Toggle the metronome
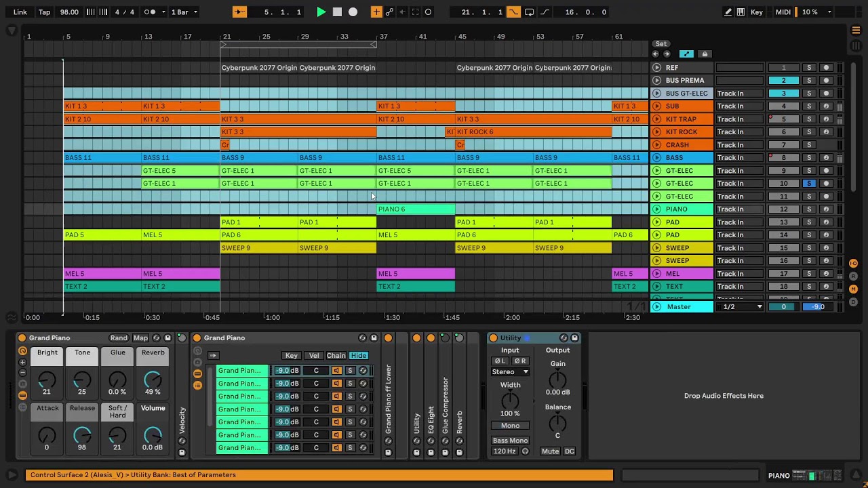Viewport: 868px width, 488px height. 151,12
